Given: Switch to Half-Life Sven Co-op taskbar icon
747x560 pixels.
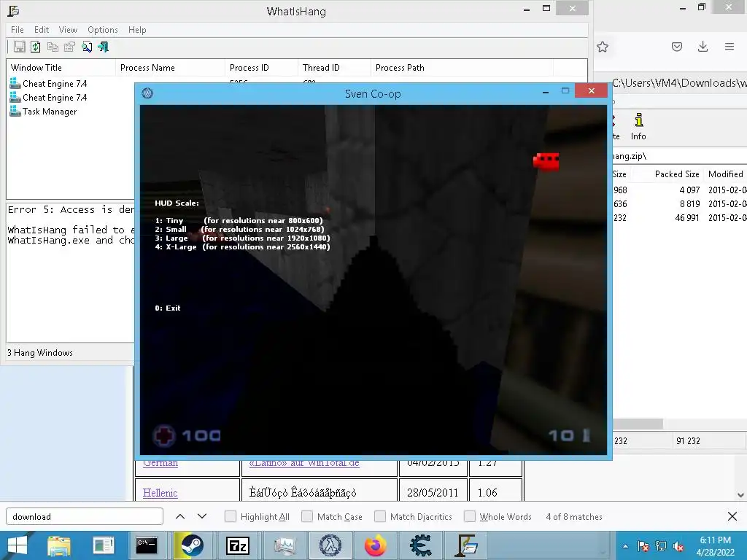Looking at the screenshot, I should click(x=330, y=545).
